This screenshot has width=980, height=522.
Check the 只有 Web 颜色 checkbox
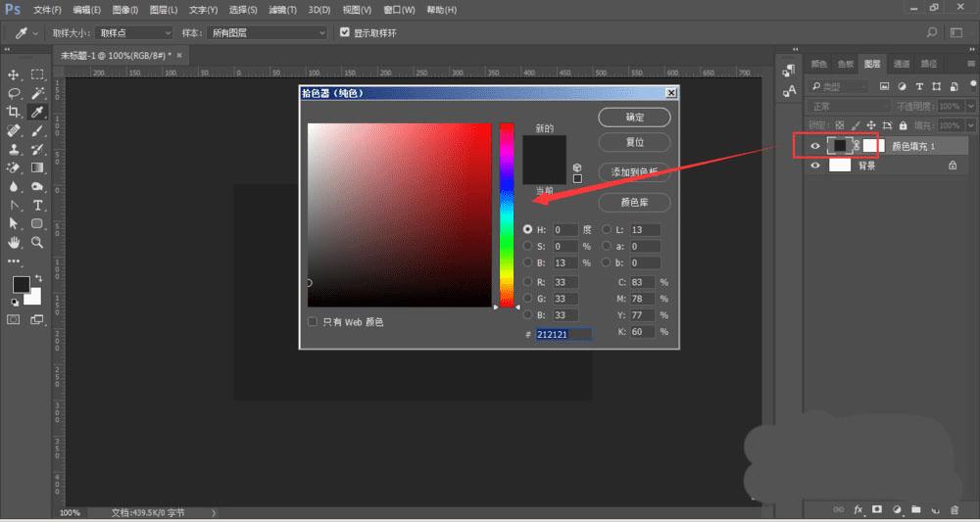coord(313,321)
